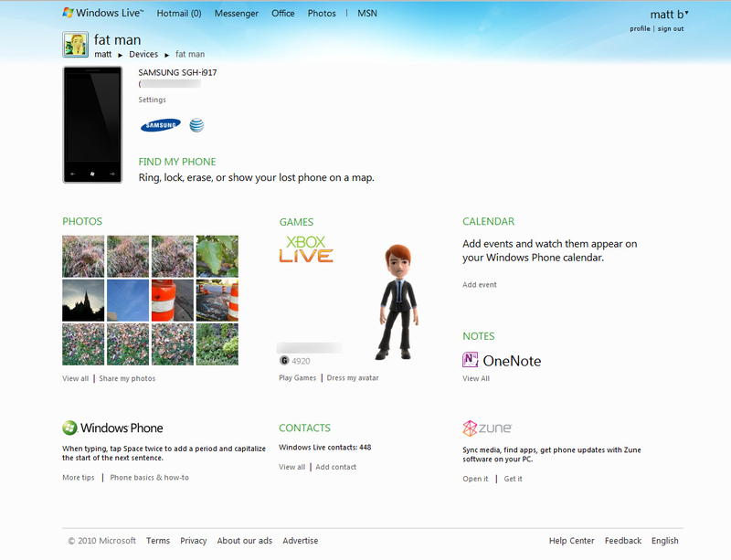
Task: Open the church silhouette photo thumbnail
Action: pyautogui.click(x=83, y=301)
